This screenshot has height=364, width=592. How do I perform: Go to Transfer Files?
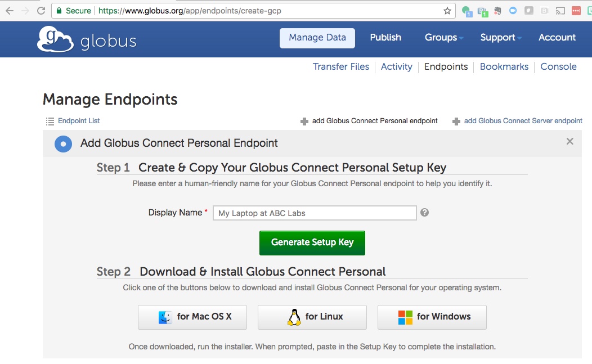341,67
